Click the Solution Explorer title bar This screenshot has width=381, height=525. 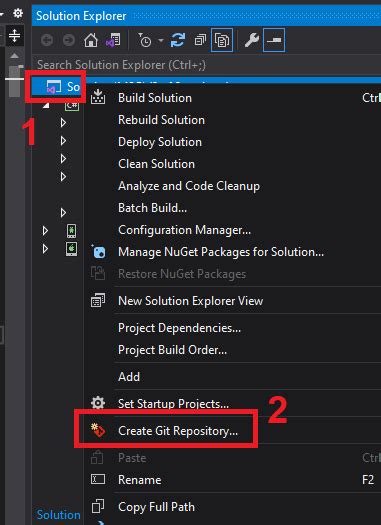207,16
